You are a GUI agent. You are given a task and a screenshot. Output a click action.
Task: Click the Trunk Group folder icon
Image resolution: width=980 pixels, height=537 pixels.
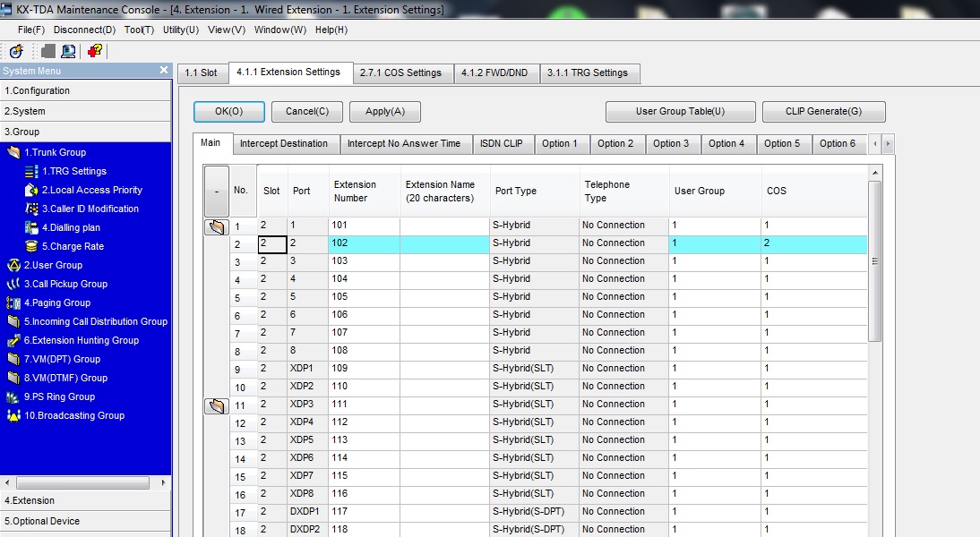(13, 152)
